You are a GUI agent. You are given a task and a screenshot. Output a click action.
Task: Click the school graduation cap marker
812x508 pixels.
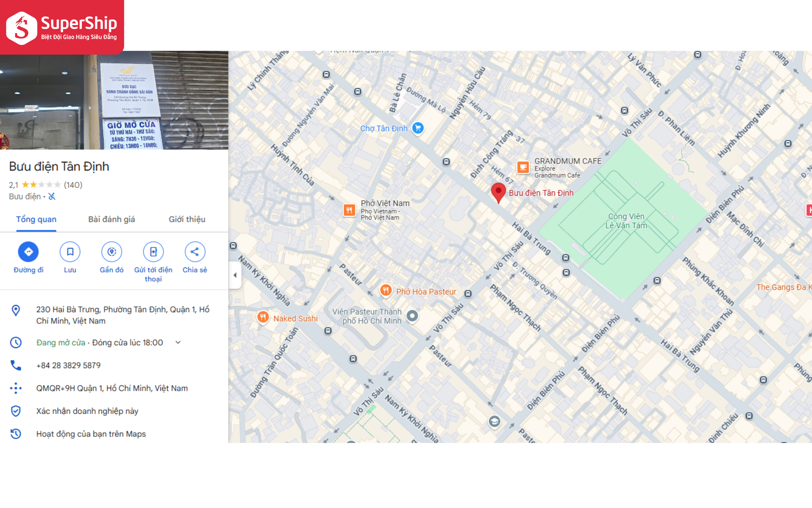pos(494,421)
